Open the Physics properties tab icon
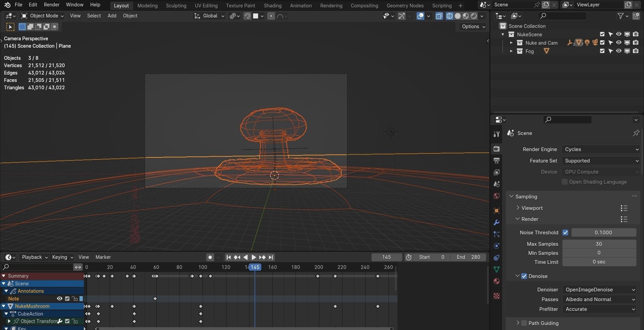Screen dimensions: 644x330 [x=497, y=246]
